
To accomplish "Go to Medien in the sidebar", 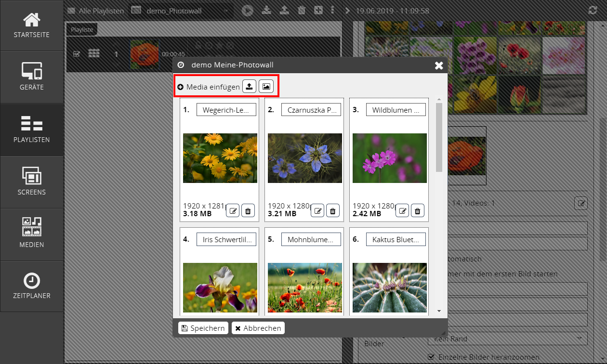I will [x=32, y=234].
